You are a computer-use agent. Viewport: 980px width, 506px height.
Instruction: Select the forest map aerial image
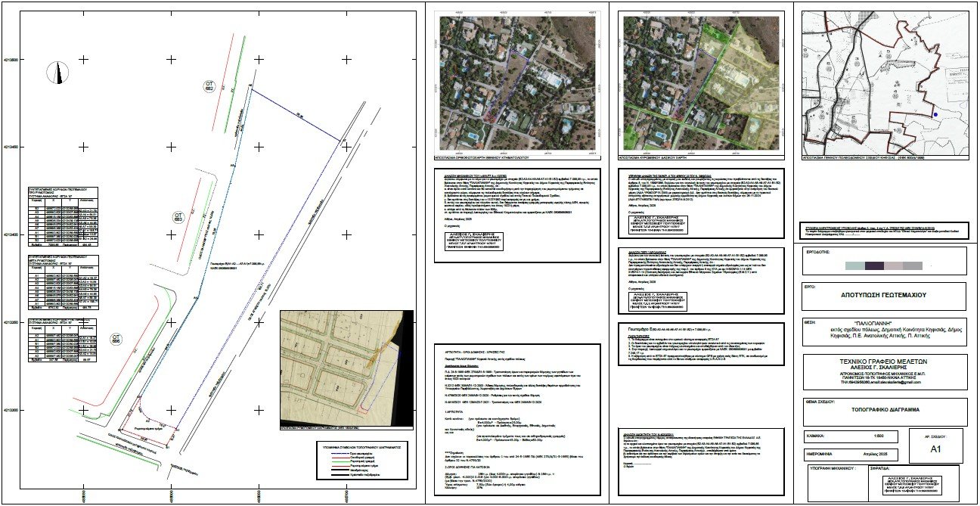point(699,82)
